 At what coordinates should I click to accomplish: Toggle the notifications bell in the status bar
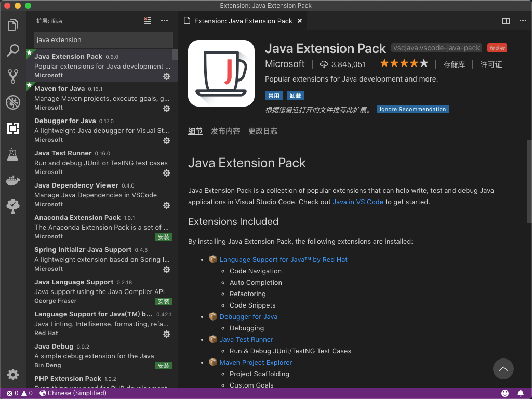click(x=521, y=393)
